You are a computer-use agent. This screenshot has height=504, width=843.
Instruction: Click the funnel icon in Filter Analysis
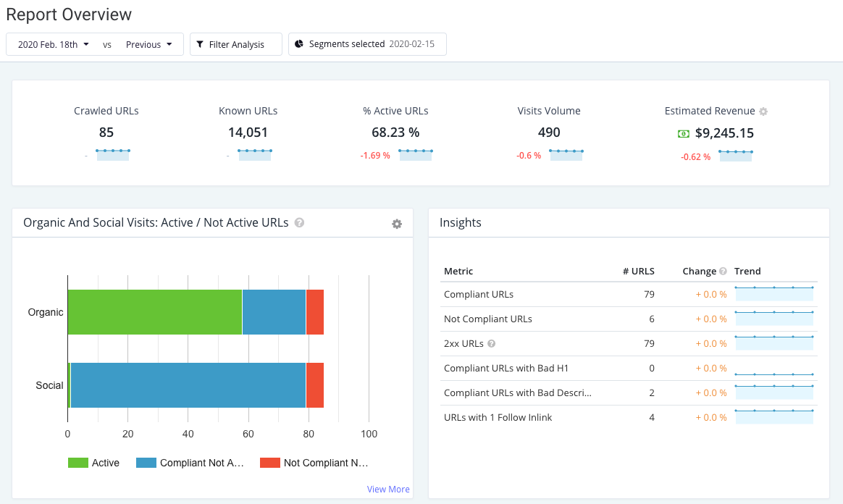(x=200, y=44)
